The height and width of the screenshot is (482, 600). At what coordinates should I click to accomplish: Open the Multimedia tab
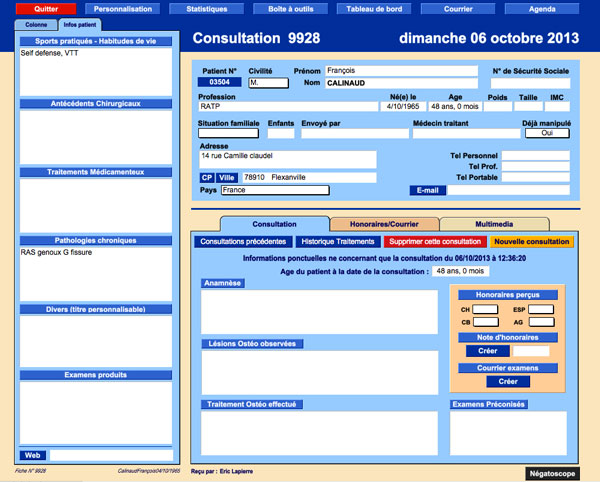click(495, 224)
